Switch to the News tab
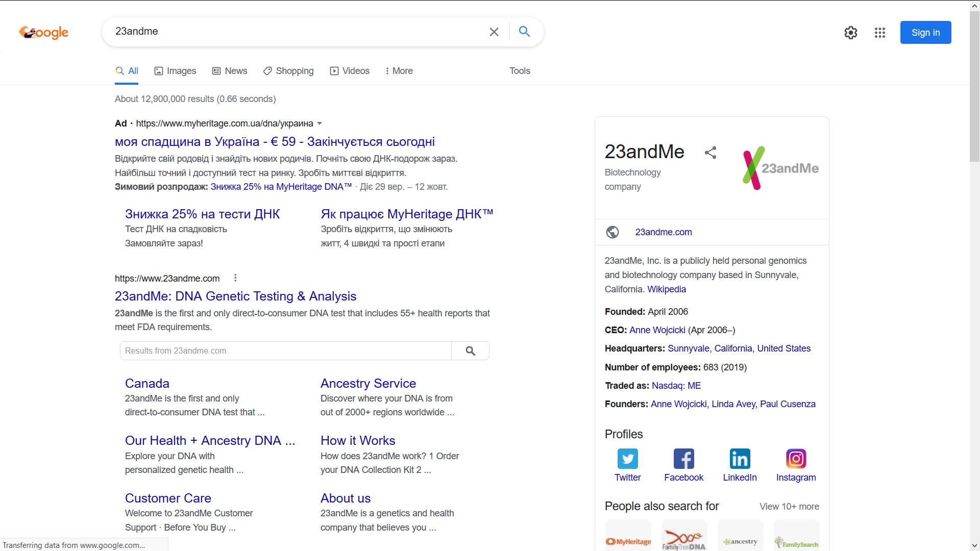This screenshot has width=980, height=551. click(x=230, y=71)
